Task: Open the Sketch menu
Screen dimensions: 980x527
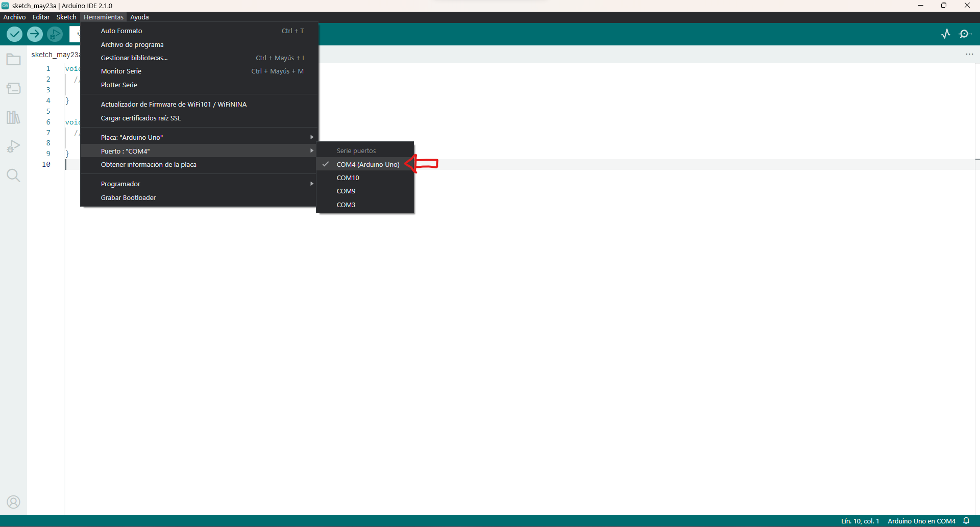Action: click(x=66, y=17)
